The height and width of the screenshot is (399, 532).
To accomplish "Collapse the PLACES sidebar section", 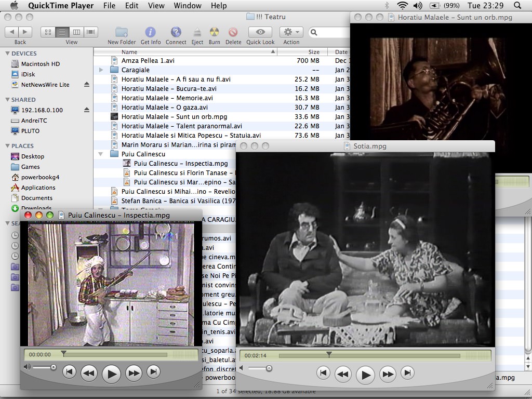I will 7,146.
